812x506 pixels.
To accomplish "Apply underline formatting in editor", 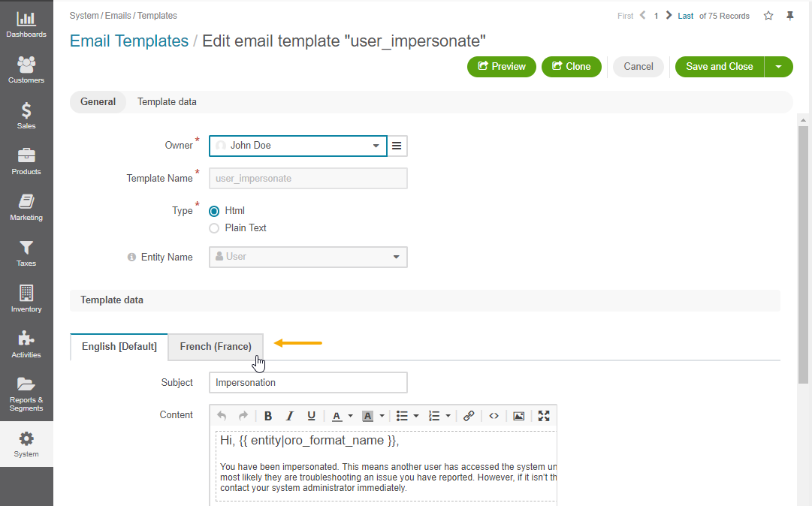I will [x=311, y=416].
